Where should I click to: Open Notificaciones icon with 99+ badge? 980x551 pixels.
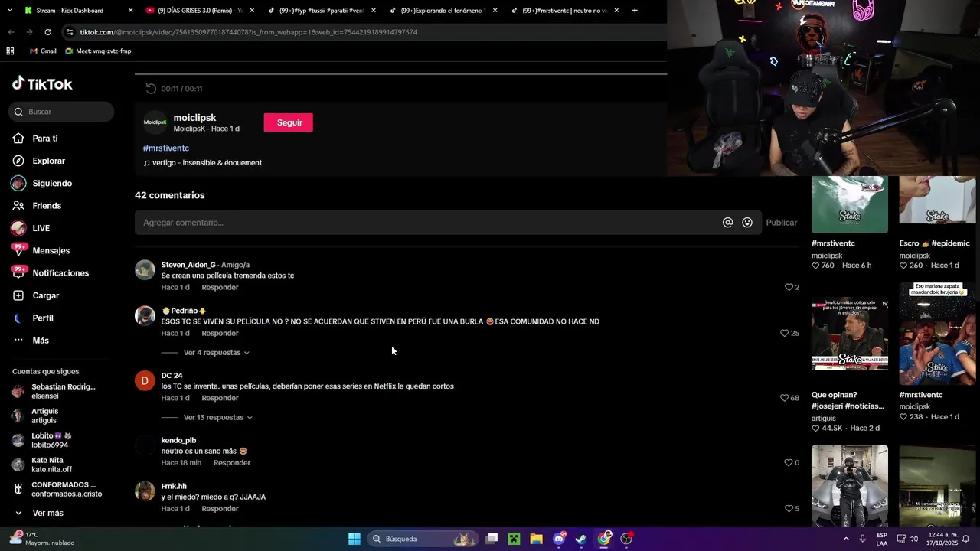tap(18, 272)
